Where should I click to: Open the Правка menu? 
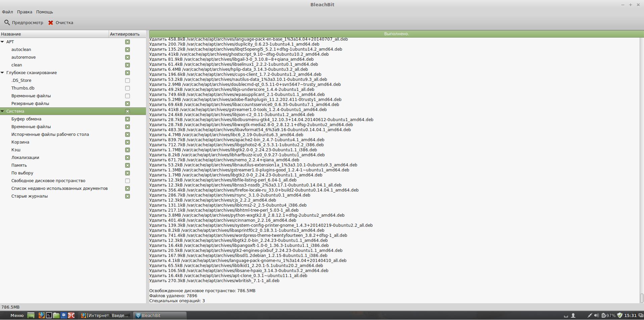24,12
